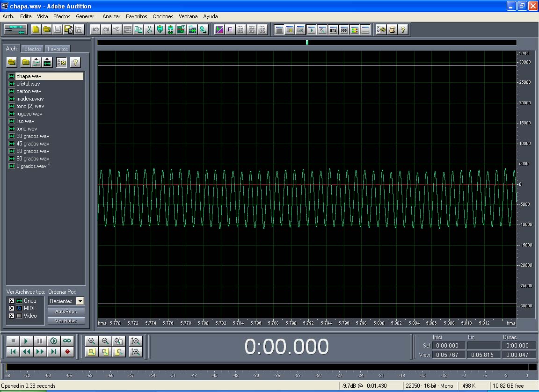Uncheck the Video file type checkbox
The height and width of the screenshot is (392, 539).
[12, 316]
